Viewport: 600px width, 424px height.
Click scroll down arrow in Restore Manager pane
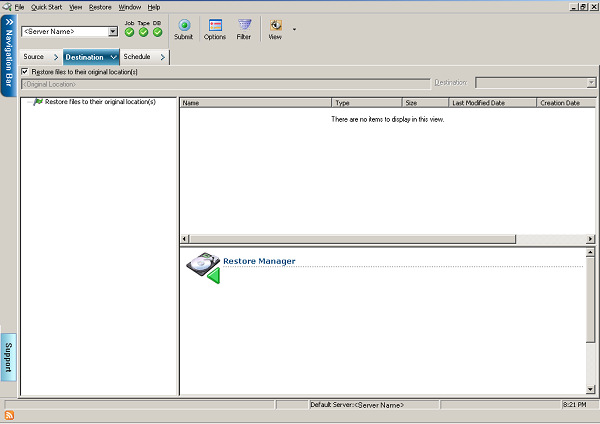coord(590,389)
